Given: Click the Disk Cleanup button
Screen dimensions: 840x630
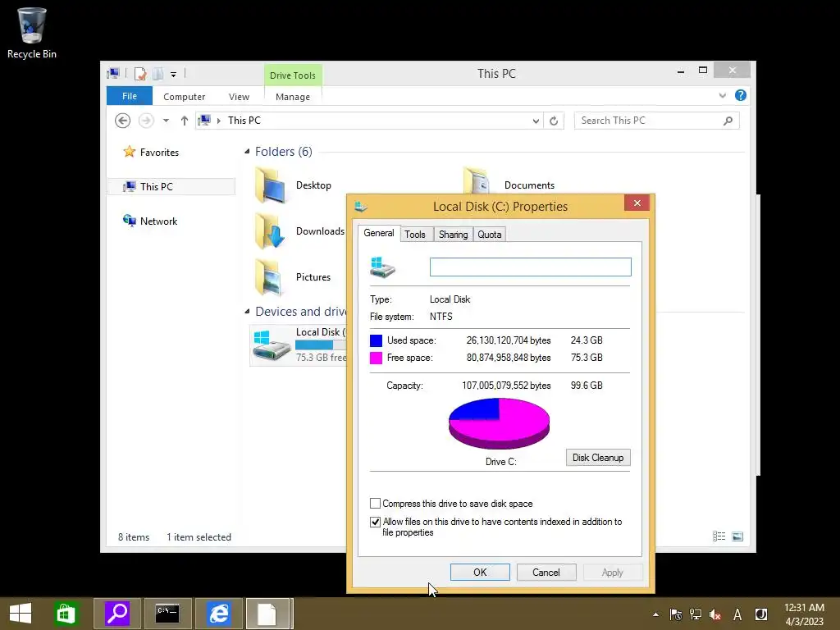Looking at the screenshot, I should (x=598, y=458).
